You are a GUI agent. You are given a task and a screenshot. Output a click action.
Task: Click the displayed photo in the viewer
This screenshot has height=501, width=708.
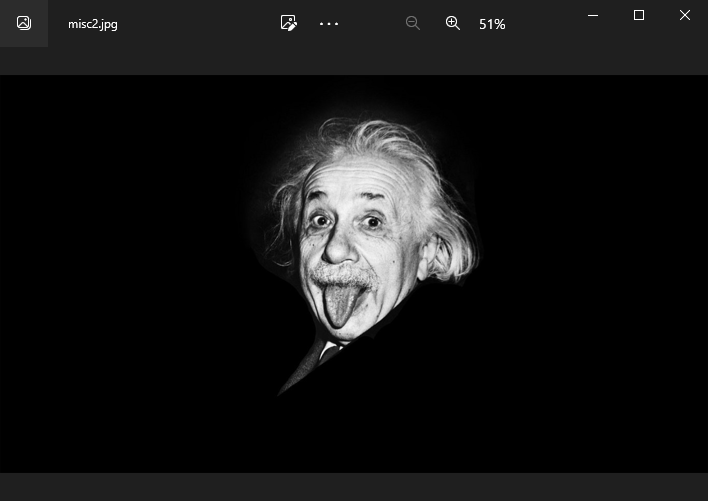[x=354, y=274]
